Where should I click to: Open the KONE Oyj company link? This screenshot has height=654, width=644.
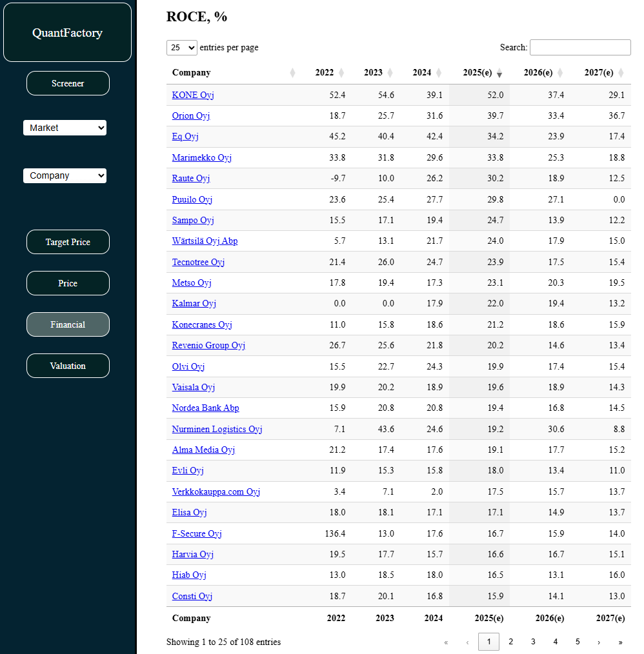pyautogui.click(x=193, y=95)
